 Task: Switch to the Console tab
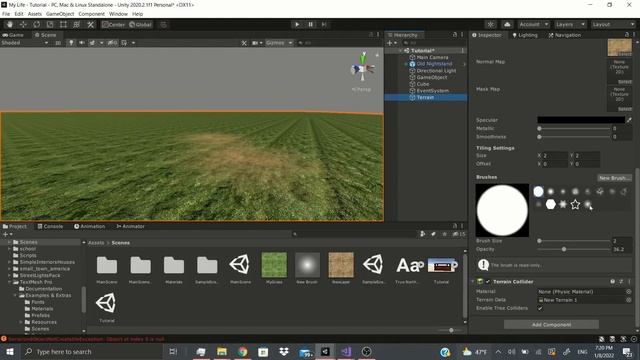point(50,226)
